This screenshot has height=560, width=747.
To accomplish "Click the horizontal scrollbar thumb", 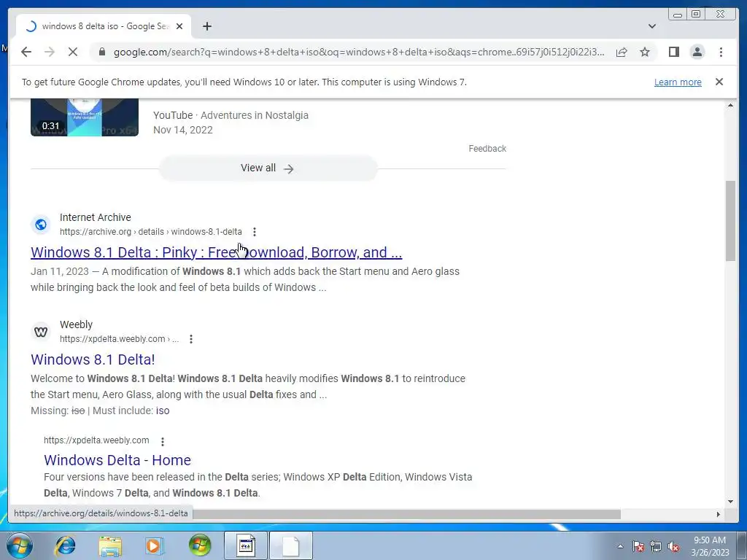I will click(406, 514).
